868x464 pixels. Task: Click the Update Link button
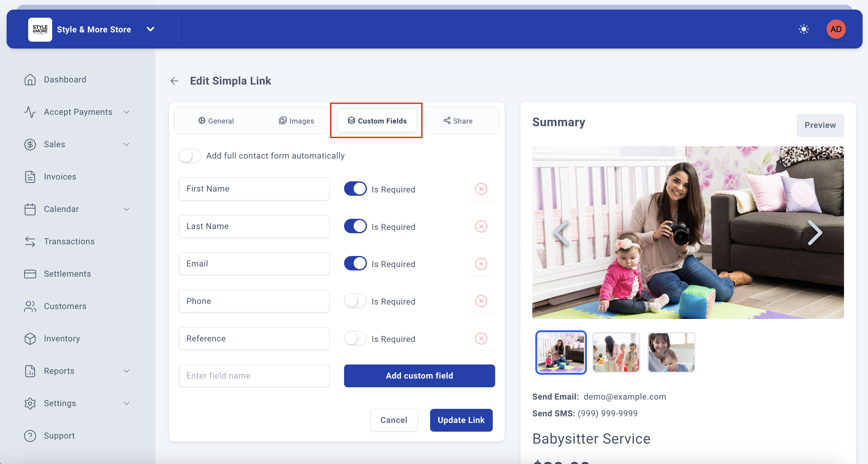coord(461,420)
